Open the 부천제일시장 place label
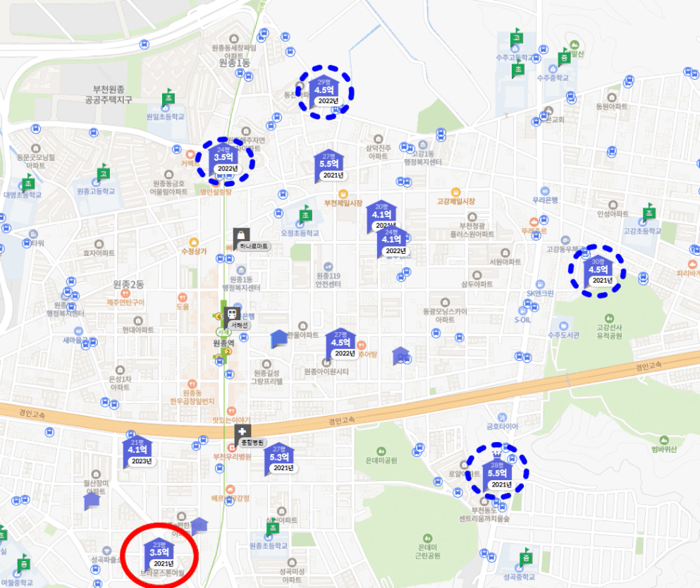 [x=343, y=203]
